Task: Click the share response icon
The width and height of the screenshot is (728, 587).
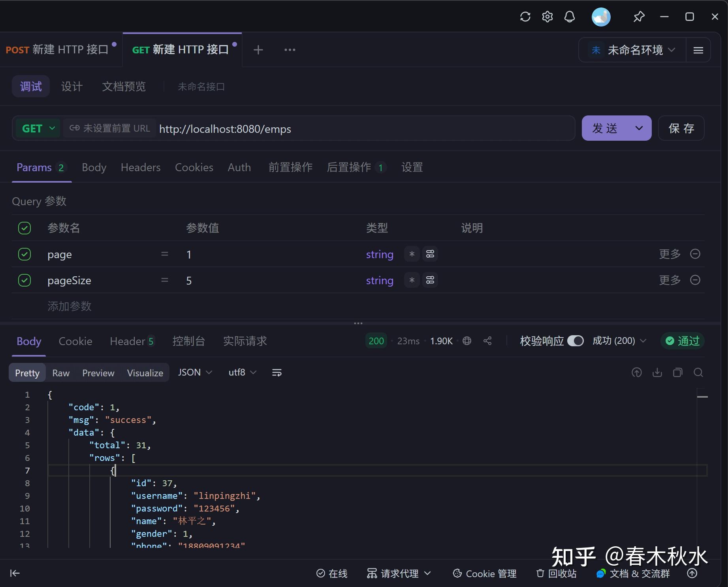Action: (487, 341)
